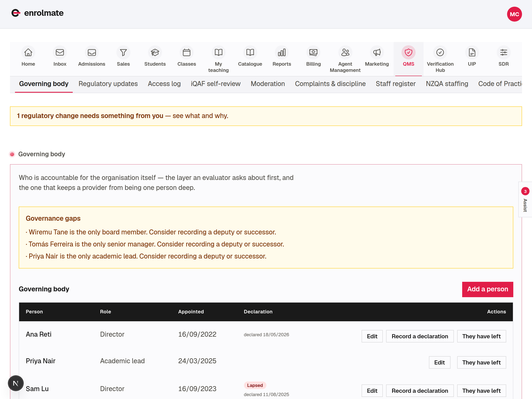Image resolution: width=532 pixels, height=399 pixels.
Task: Switch to Access log tab
Action: click(x=164, y=84)
